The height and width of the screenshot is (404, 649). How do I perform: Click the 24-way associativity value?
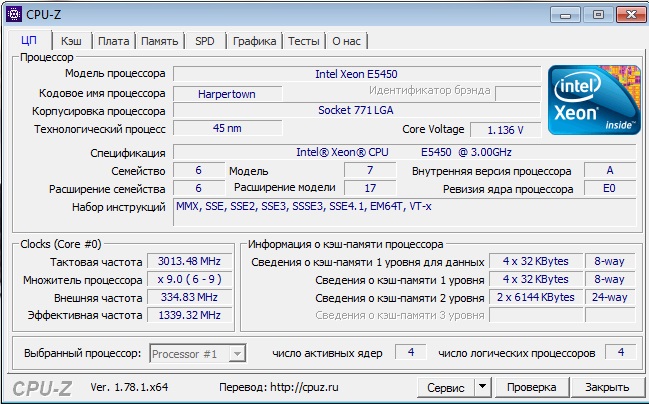[x=610, y=297]
